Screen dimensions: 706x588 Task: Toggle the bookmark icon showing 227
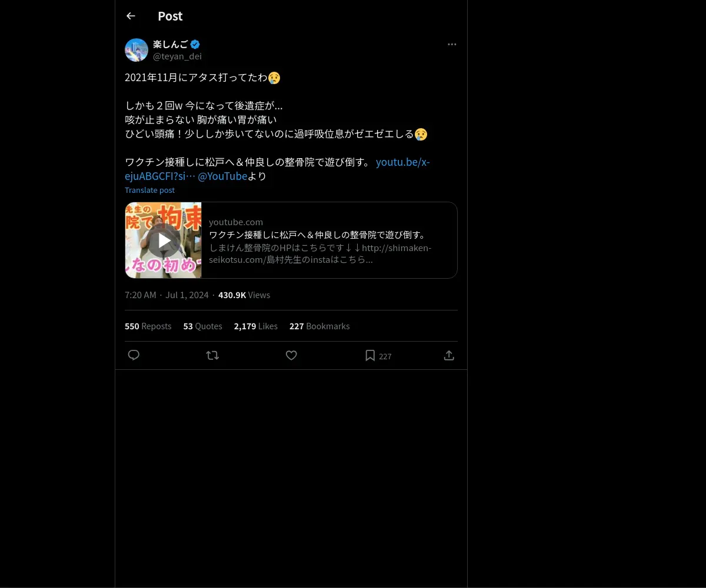(370, 355)
